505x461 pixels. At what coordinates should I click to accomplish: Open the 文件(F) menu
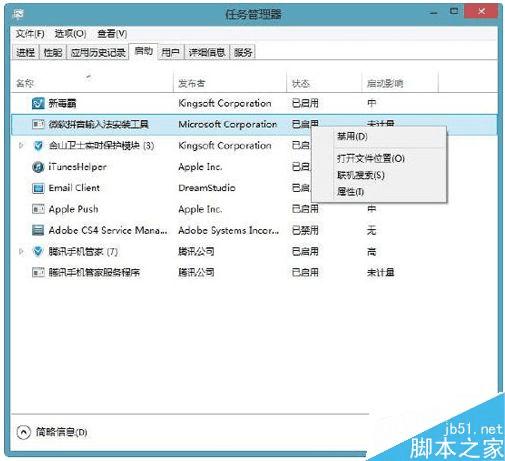click(30, 34)
